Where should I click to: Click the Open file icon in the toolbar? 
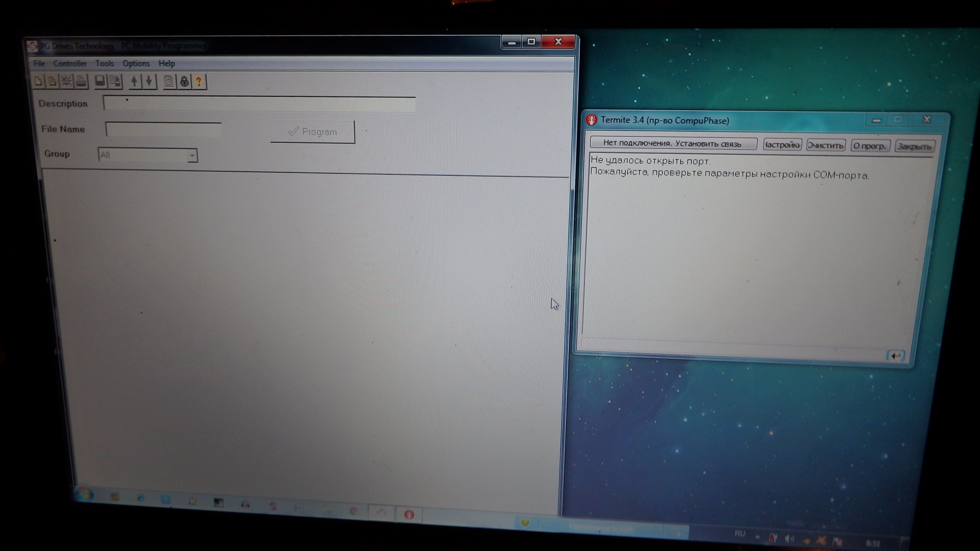click(x=52, y=81)
